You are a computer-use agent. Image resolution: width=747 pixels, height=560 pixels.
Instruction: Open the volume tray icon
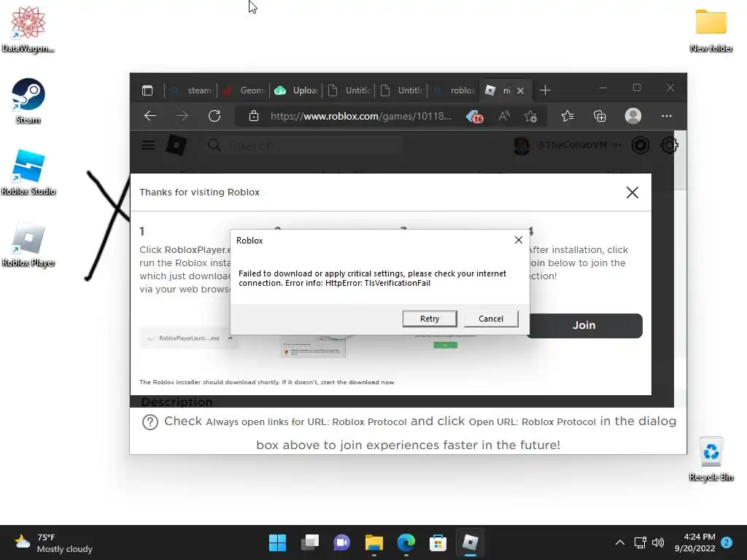[x=658, y=542]
